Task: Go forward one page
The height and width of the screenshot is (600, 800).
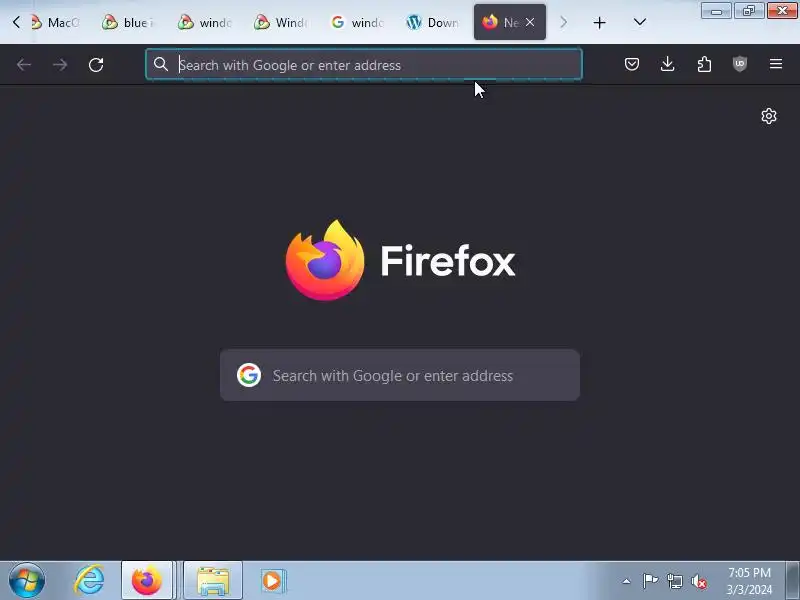Action: (x=60, y=64)
